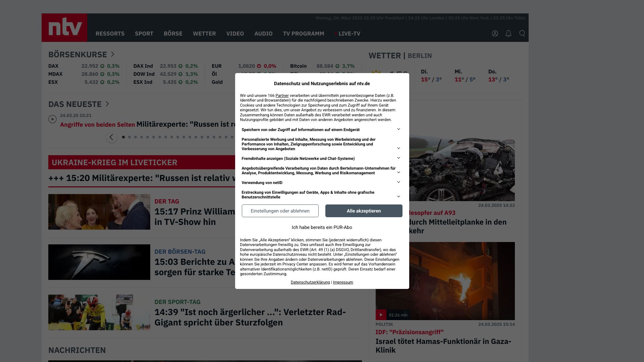Click the previous arrow in news carousel
This screenshot has height=362, width=644.
(112, 137)
